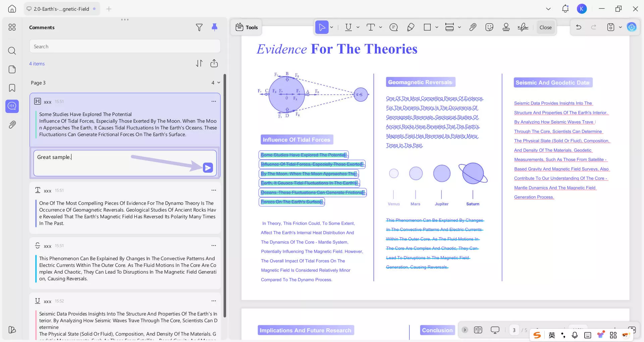This screenshot has height=342, width=644.
Task: Attach a file with the paperclip tool
Action: (x=473, y=27)
